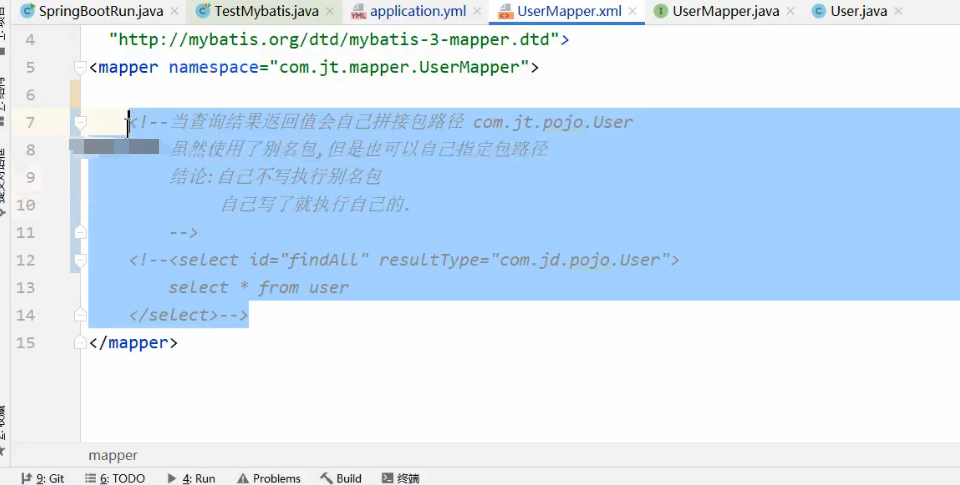Viewport: 960px width, 485px height.
Task: Click the fold end marker on line 15
Action: tap(80, 342)
